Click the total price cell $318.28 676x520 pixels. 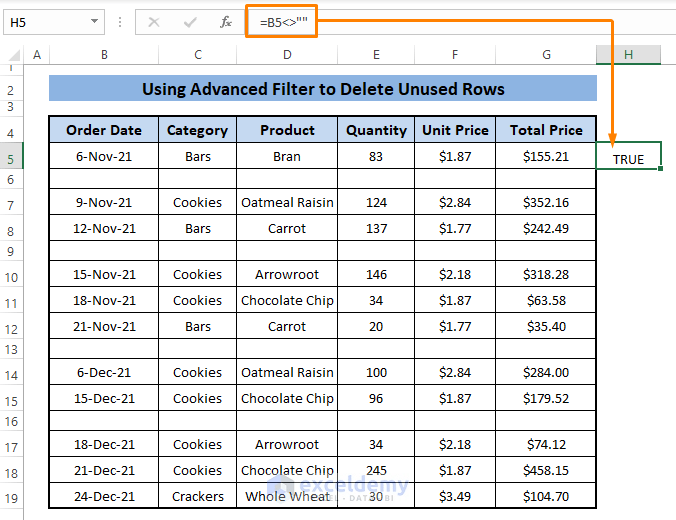(546, 274)
